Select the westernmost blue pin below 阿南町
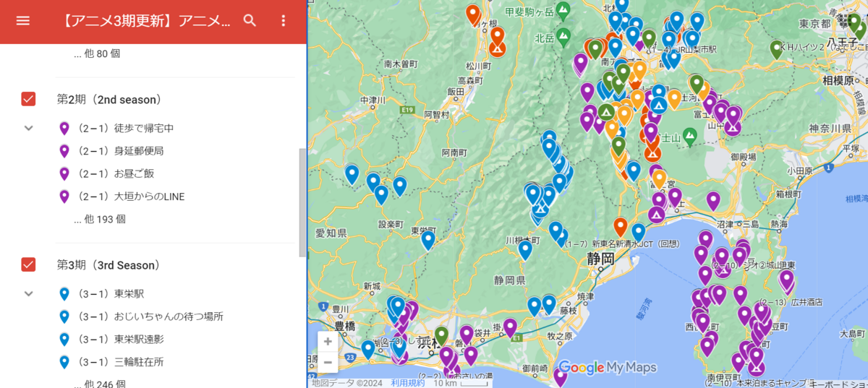Image resolution: width=868 pixels, height=388 pixels. click(352, 174)
